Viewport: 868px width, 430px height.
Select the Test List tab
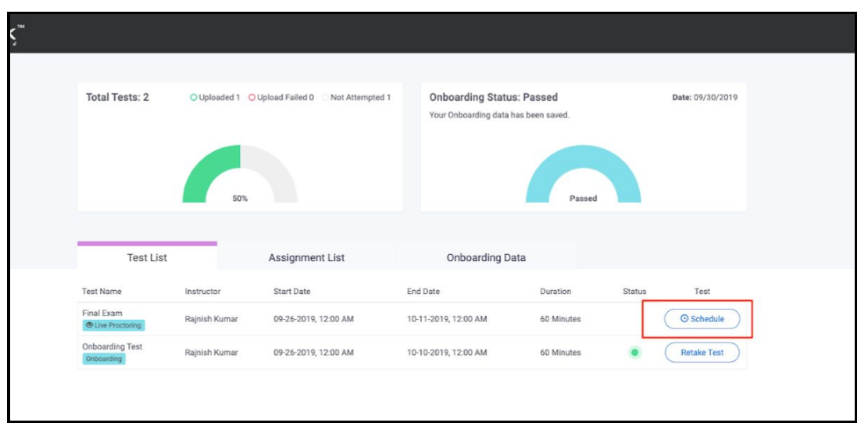pyautogui.click(x=147, y=258)
